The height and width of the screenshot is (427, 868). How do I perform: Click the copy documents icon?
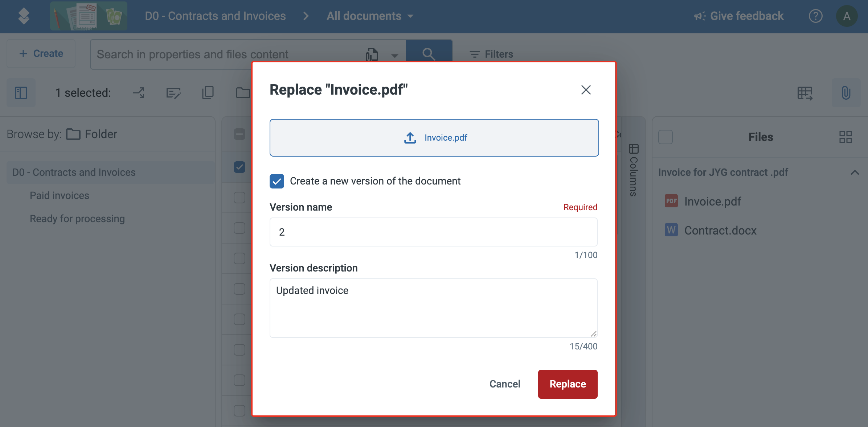click(208, 93)
